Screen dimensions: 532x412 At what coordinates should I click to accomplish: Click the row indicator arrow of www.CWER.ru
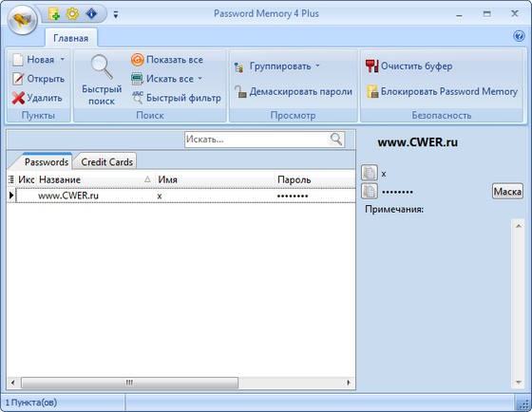(x=11, y=196)
